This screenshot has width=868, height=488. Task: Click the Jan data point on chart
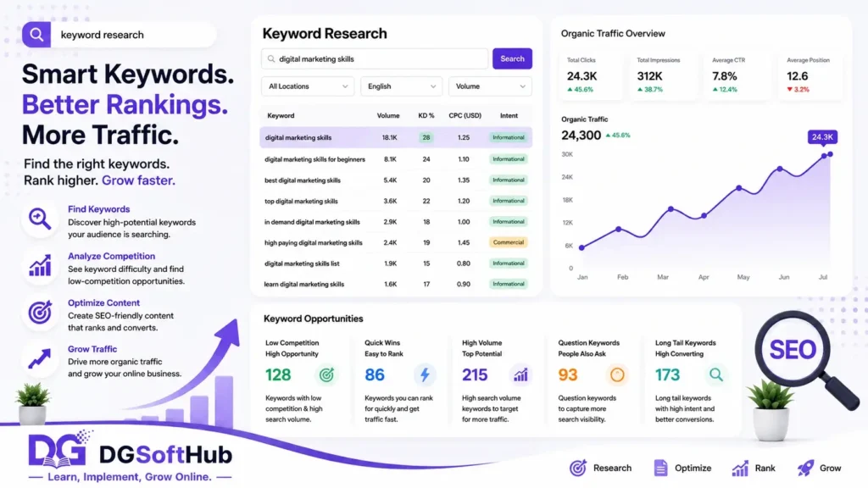581,248
